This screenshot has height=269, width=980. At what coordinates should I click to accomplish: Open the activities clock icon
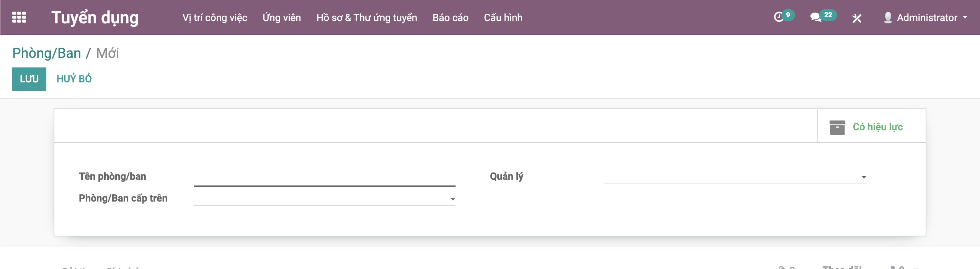pos(779,17)
